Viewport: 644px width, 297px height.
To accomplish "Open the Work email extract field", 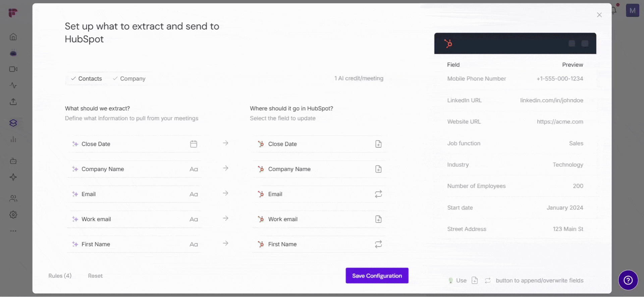I will click(x=134, y=219).
